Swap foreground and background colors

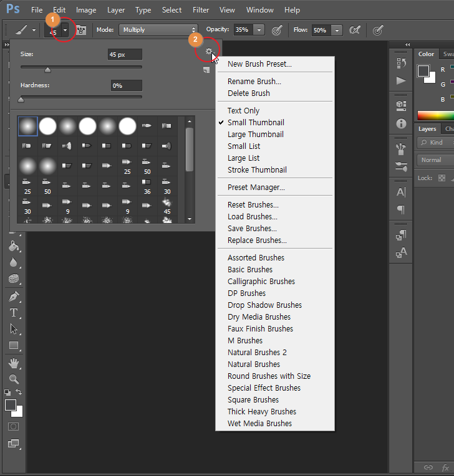pos(19,392)
